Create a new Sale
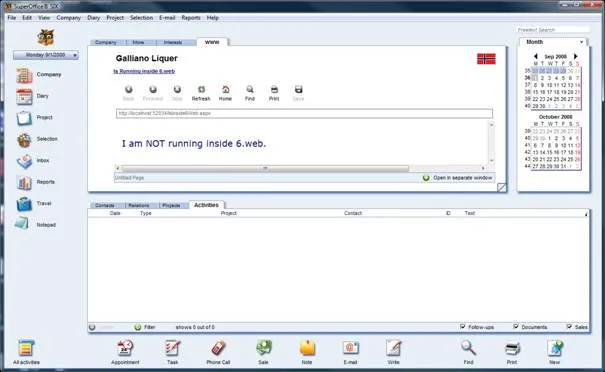The height and width of the screenshot is (372, 605). (264, 348)
